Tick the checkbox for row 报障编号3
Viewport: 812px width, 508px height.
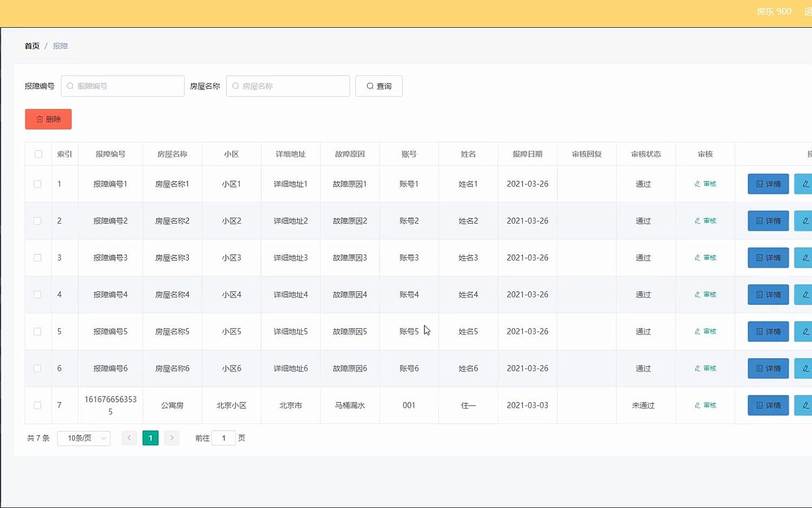[x=37, y=258]
